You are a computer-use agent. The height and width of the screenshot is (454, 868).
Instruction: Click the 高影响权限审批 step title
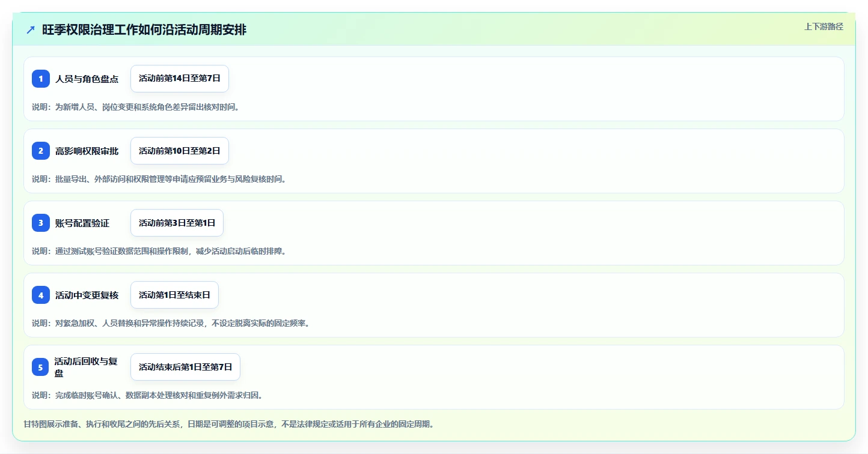(x=87, y=151)
